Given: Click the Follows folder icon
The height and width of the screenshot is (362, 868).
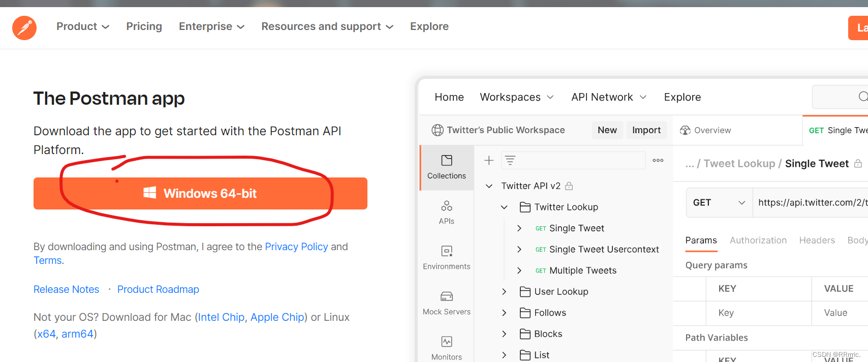Looking at the screenshot, I should coord(525,313).
